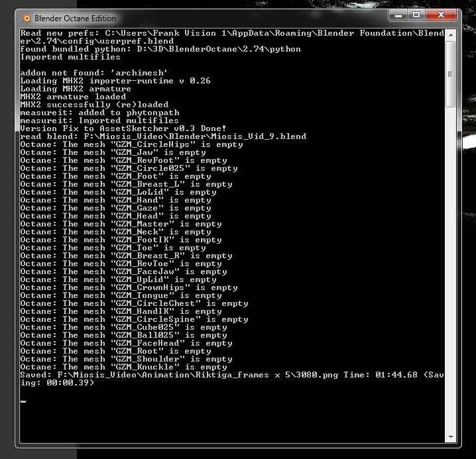
Task: Click the GZM_LoLid is empty line
Action: click(118, 192)
